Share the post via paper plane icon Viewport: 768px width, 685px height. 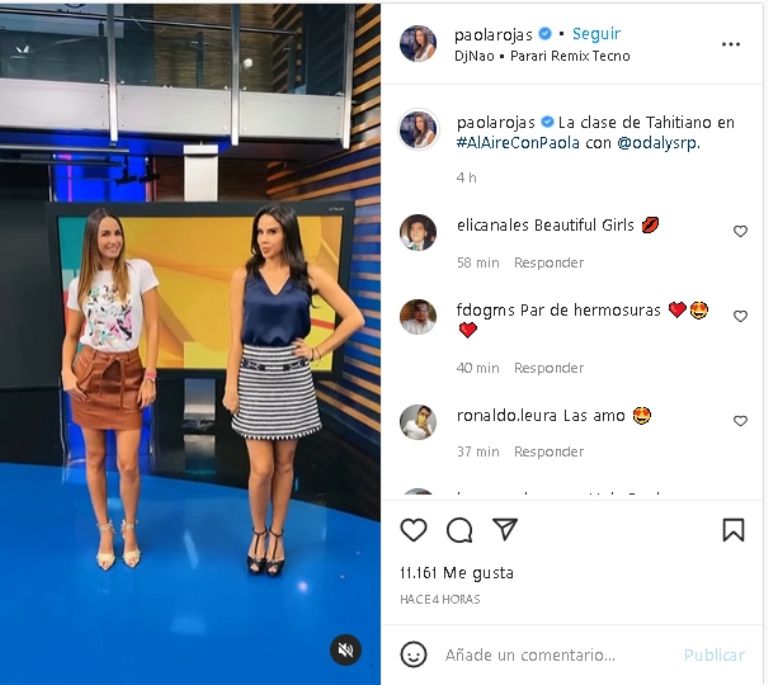click(x=505, y=529)
